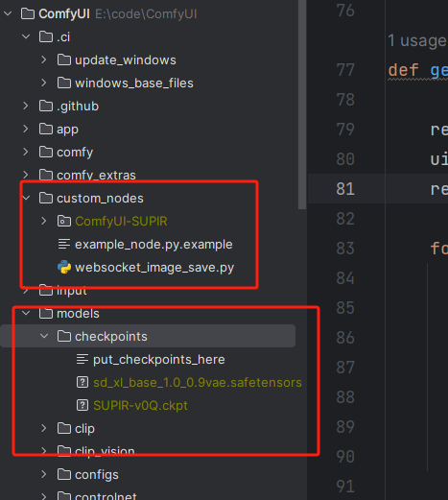
Task: Expand the app folder chevron
Action: pos(26,129)
